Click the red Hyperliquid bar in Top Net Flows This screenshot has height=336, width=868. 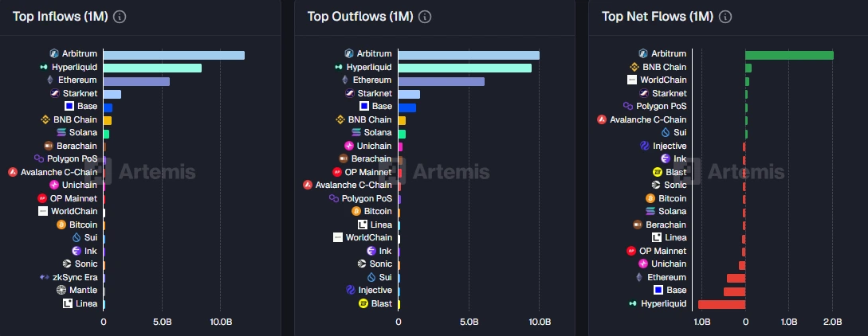[721, 304]
